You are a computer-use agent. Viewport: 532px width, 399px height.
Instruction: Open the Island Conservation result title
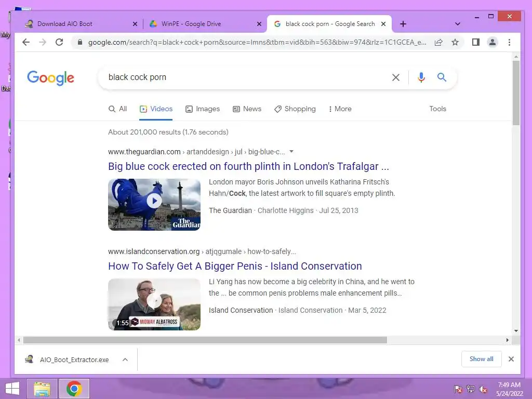click(235, 266)
